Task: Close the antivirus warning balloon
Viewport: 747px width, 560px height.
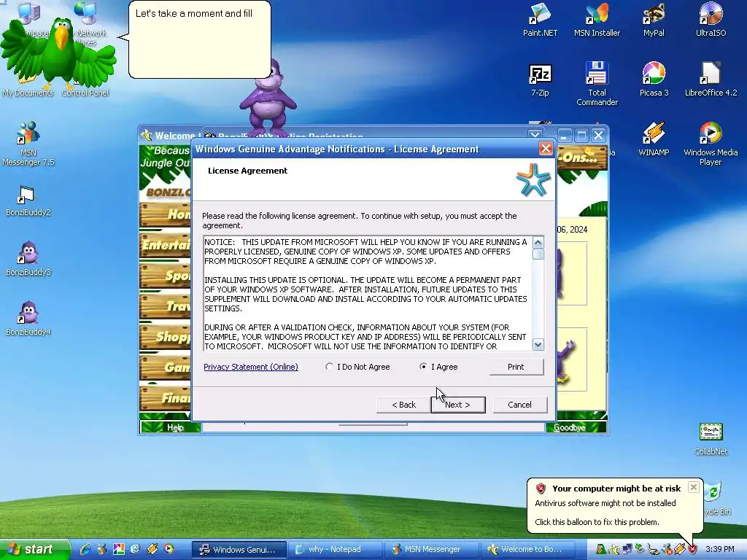Action: click(x=694, y=487)
